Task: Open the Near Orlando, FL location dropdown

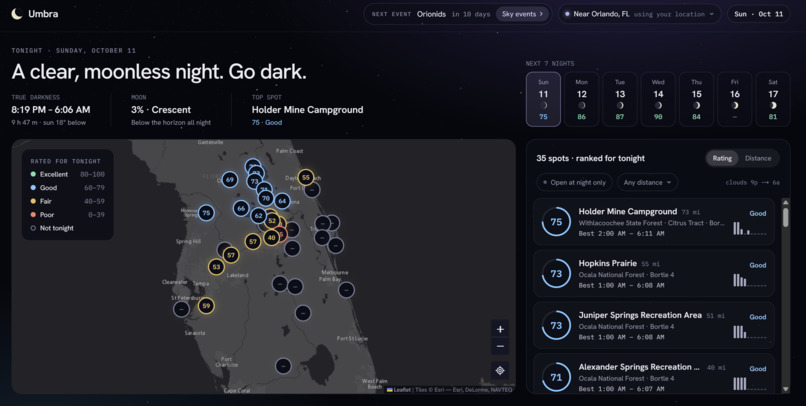Action: pyautogui.click(x=639, y=14)
